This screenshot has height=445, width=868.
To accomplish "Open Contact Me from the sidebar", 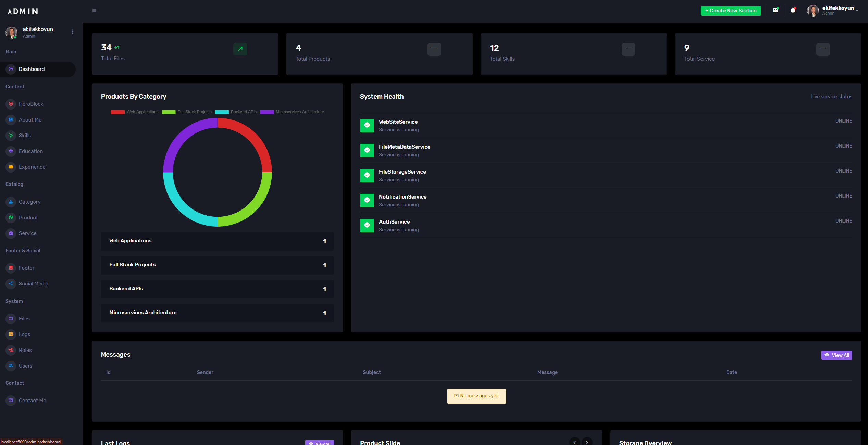I will click(32, 400).
